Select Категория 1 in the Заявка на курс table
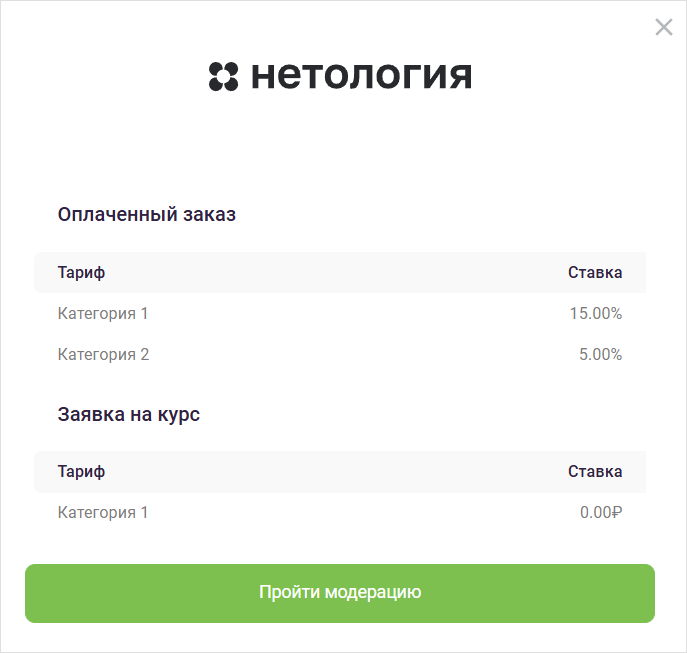Screen dimensions: 687x653 [x=103, y=513]
